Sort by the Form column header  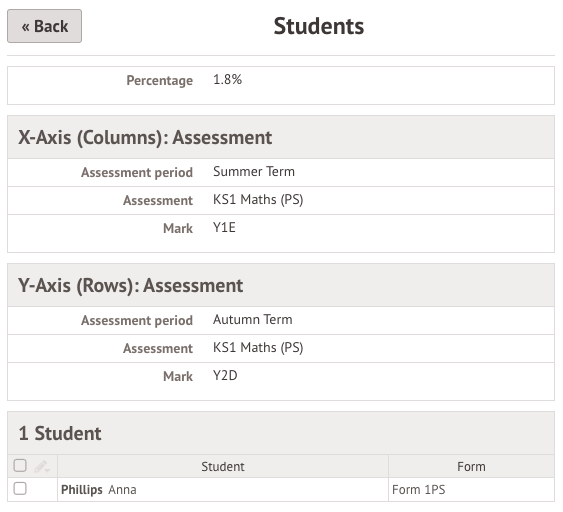pos(471,467)
